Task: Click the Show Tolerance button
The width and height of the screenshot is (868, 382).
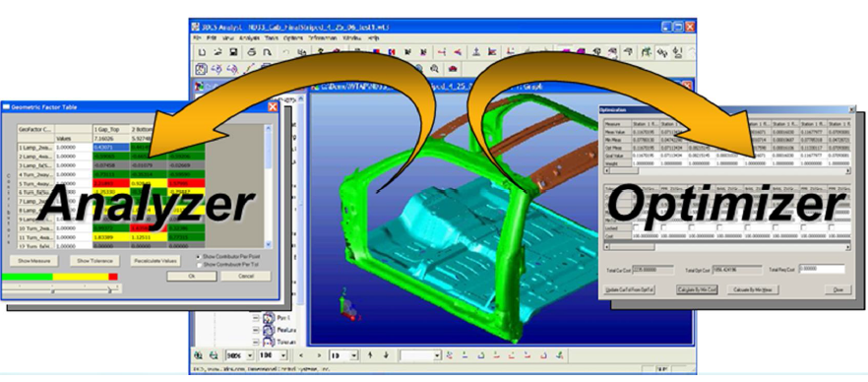Action: click(94, 261)
